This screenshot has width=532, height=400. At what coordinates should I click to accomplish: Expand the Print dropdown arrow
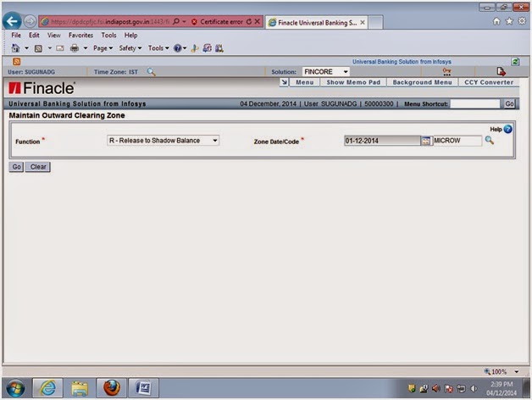pyautogui.click(x=86, y=48)
